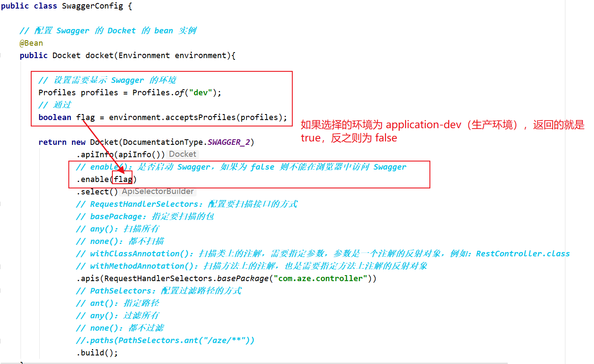This screenshot has height=364, width=594.
Task: Click the .apis method call
Action: [x=88, y=279]
